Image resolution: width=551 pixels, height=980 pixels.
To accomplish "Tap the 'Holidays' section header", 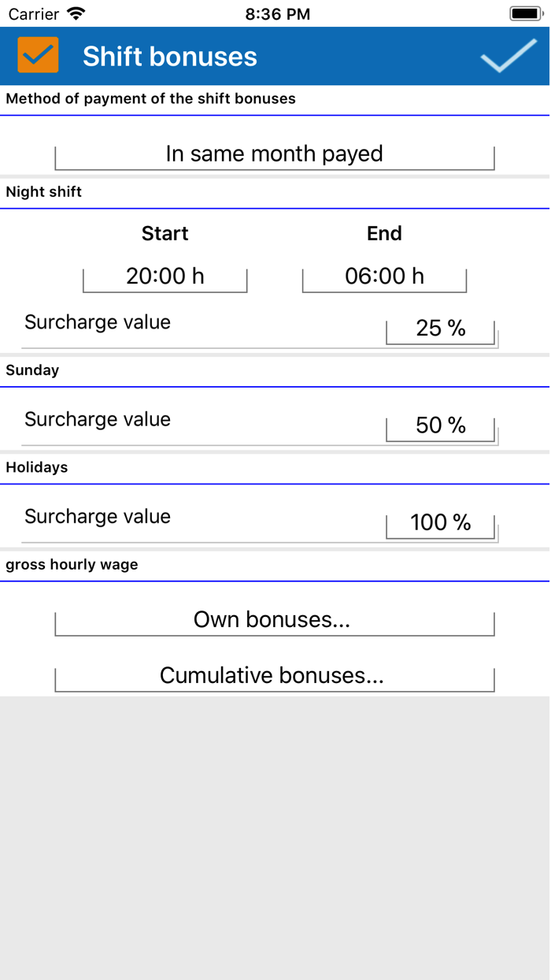I will click(36, 467).
